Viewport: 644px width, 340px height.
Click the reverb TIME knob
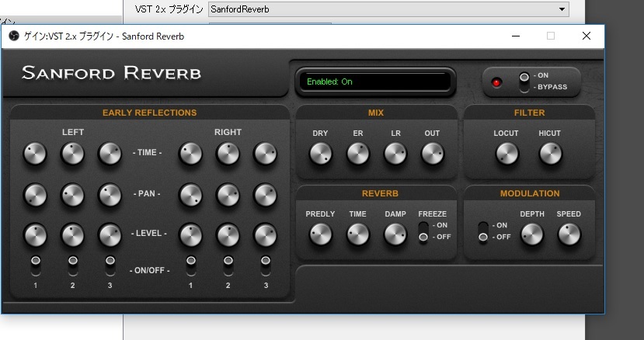(357, 235)
